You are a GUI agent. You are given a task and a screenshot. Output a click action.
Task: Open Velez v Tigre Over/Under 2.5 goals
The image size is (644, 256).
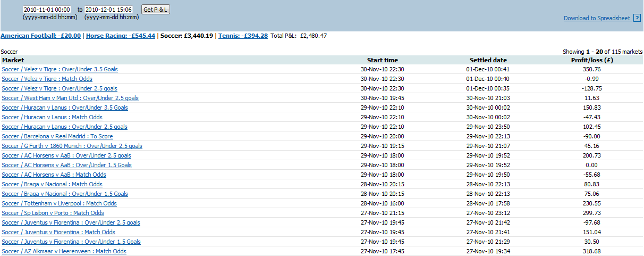pos(60,88)
